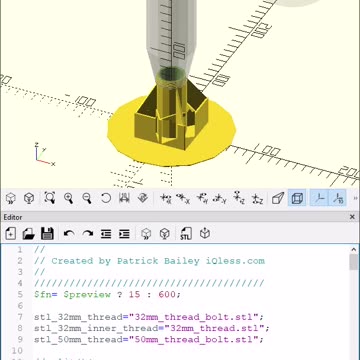
Task: Toggle show axes button
Action: click(319, 199)
